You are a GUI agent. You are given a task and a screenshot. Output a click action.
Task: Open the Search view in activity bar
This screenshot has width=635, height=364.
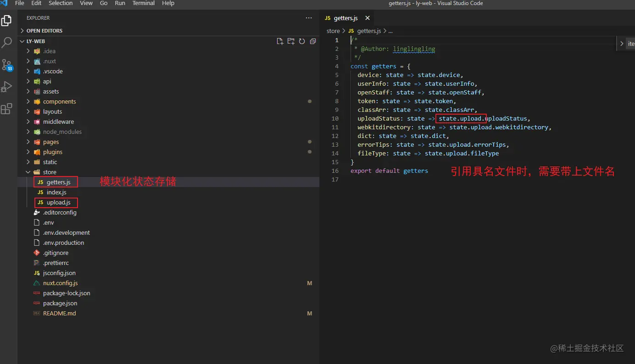click(6, 43)
